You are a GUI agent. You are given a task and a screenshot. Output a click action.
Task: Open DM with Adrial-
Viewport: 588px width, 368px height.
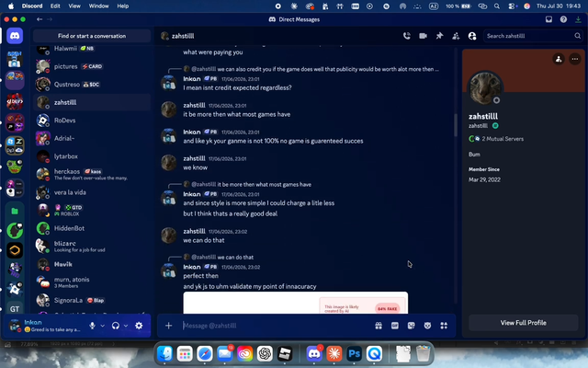pyautogui.click(x=92, y=139)
